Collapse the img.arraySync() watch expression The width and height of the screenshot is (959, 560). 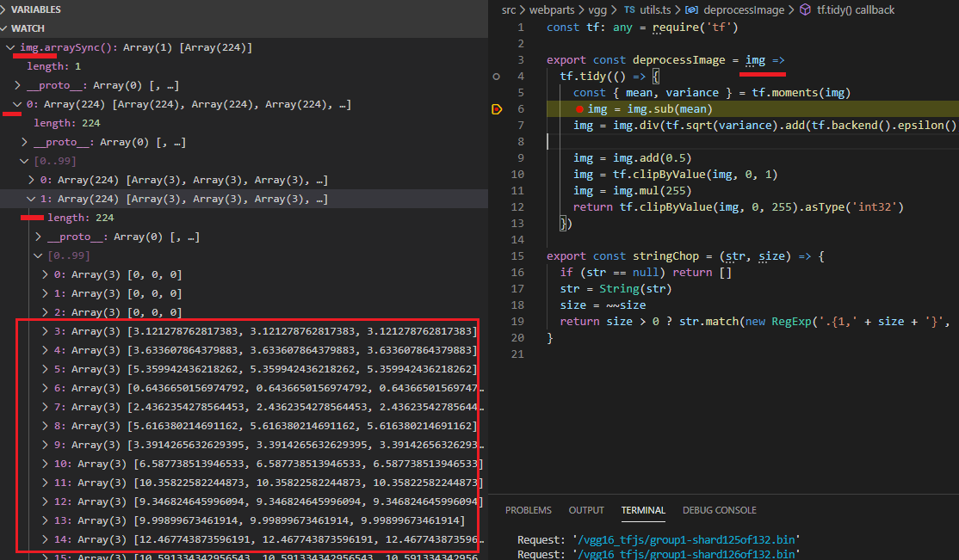coord(10,47)
